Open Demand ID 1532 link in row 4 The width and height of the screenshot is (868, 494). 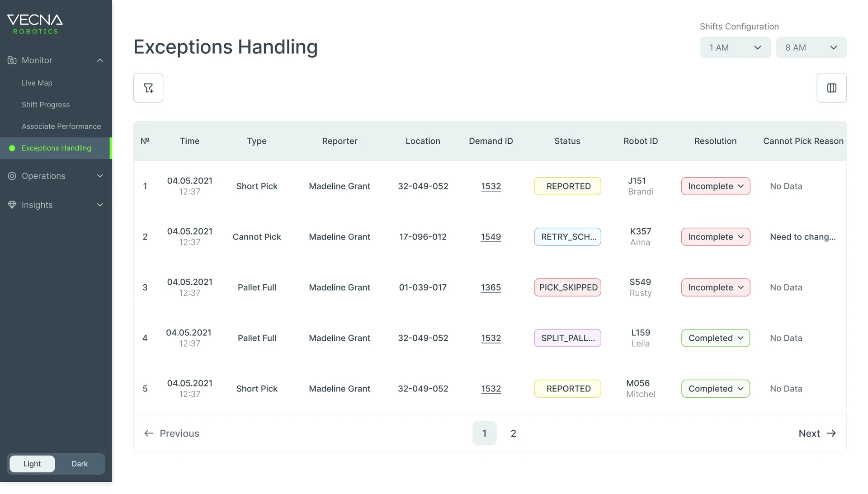pos(491,338)
